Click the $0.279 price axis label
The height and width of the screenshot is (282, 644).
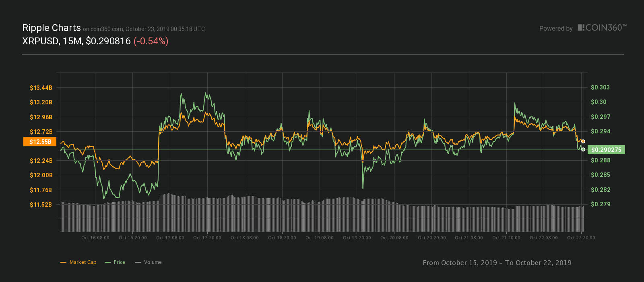(601, 204)
